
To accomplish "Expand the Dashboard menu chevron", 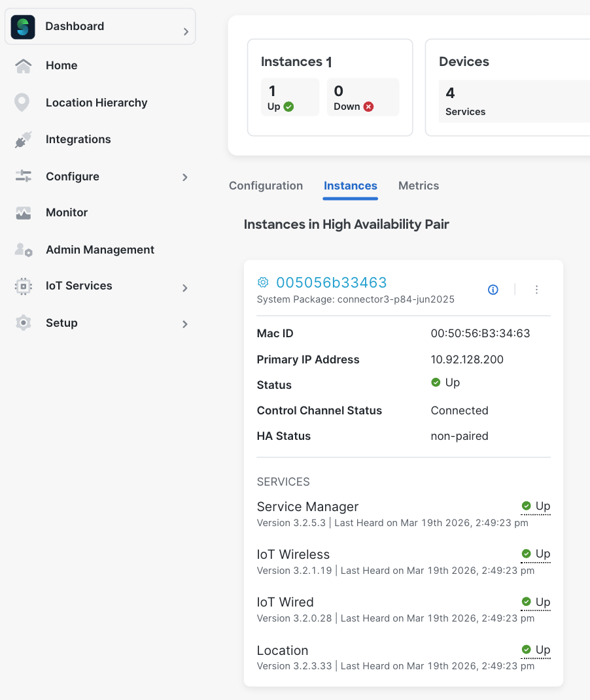I will point(186,31).
